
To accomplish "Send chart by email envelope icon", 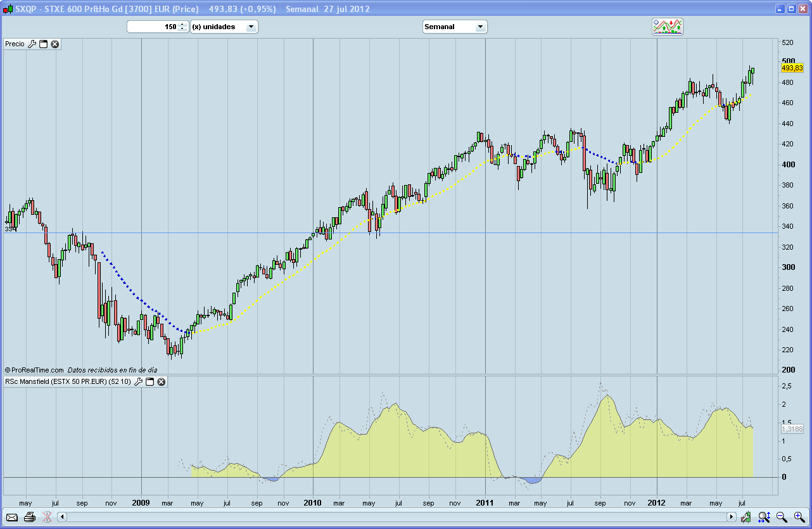I will (x=12, y=517).
